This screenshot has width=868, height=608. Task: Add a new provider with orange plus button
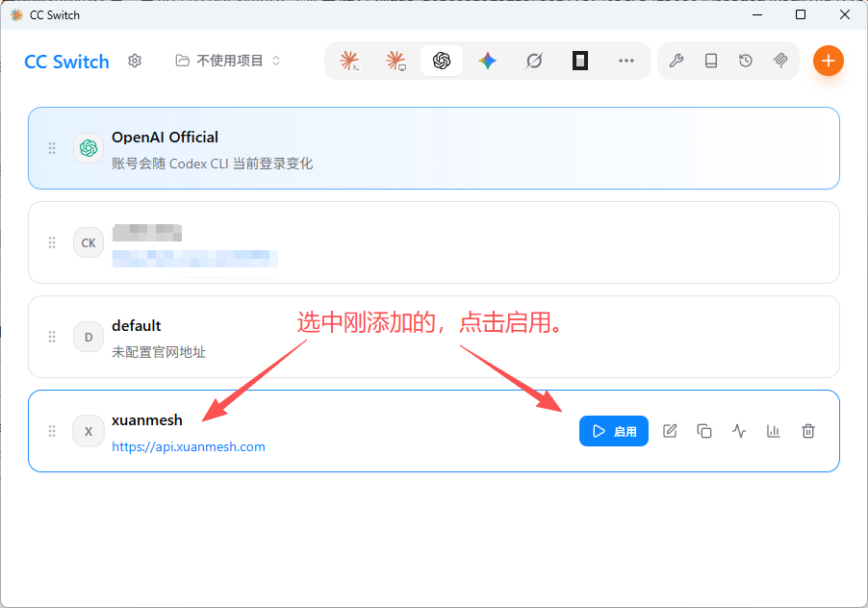pyautogui.click(x=829, y=61)
